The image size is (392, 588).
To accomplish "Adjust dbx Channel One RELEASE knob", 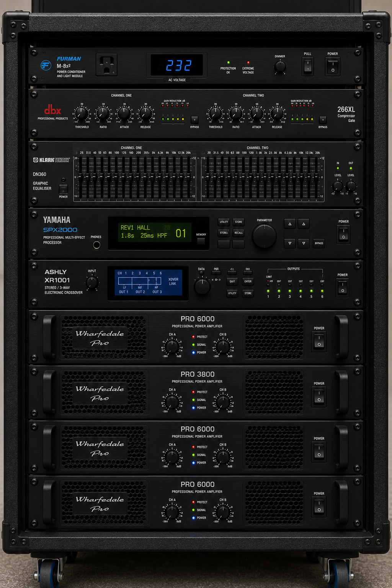I will pos(145,113).
